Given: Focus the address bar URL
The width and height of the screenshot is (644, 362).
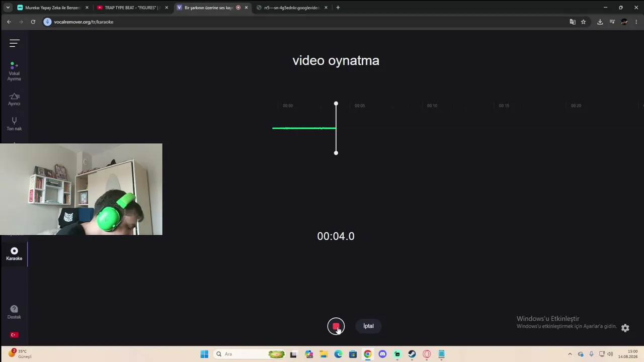Looking at the screenshot, I should (x=84, y=22).
